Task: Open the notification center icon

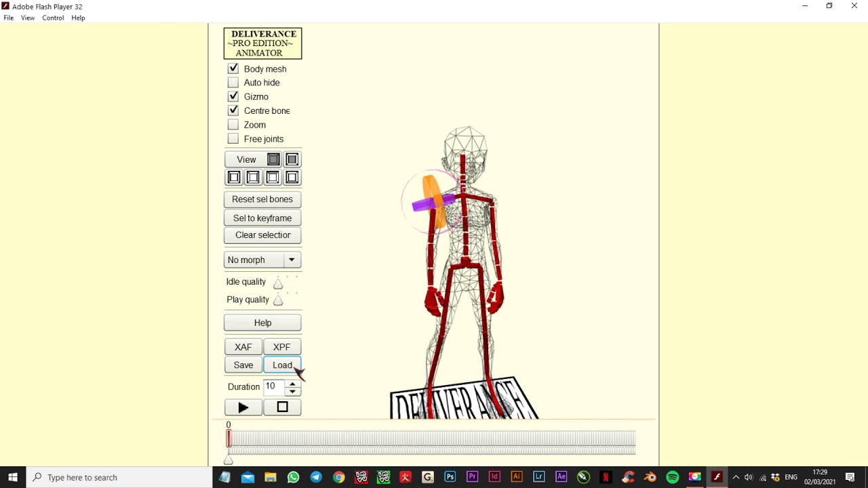Action: pyautogui.click(x=850, y=477)
